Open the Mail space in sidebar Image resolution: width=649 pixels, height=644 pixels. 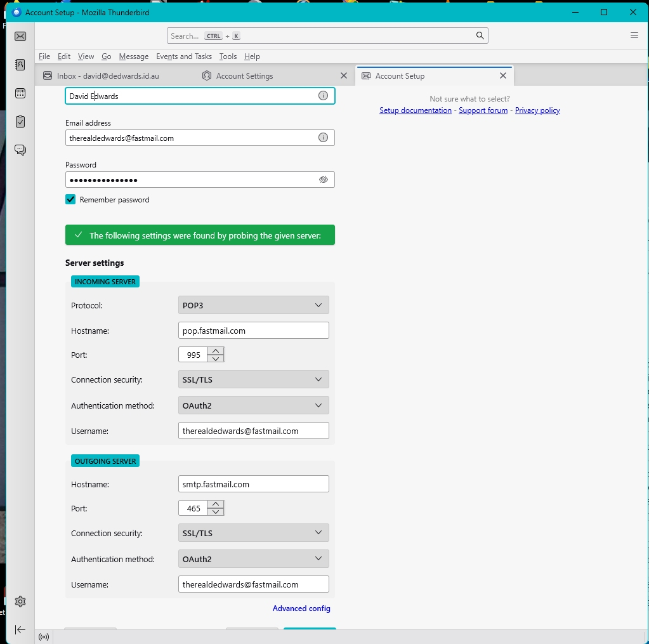20,36
